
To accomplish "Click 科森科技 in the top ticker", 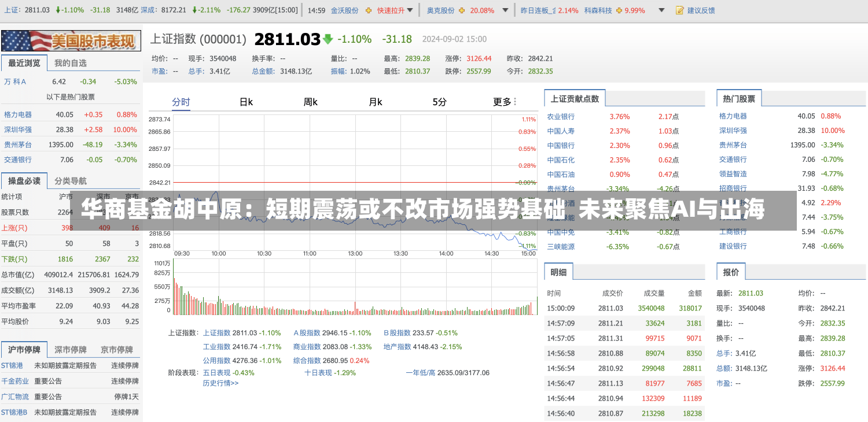I will click(x=598, y=10).
